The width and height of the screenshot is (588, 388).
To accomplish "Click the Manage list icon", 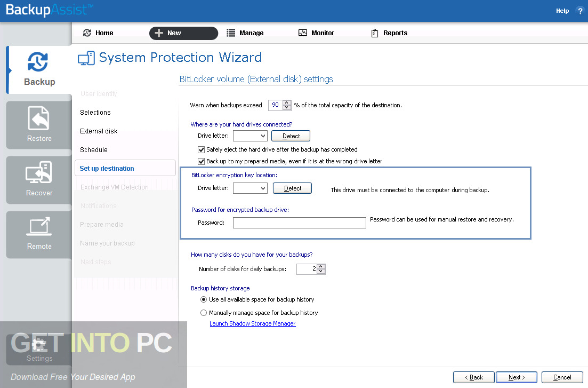I will click(x=231, y=33).
